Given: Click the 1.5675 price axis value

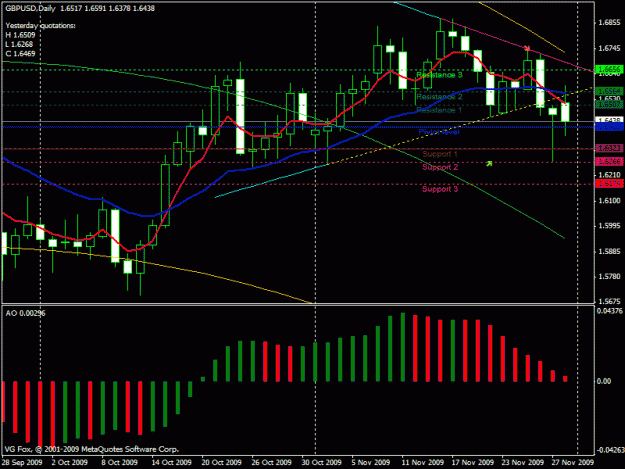Looking at the screenshot, I should point(610,302).
